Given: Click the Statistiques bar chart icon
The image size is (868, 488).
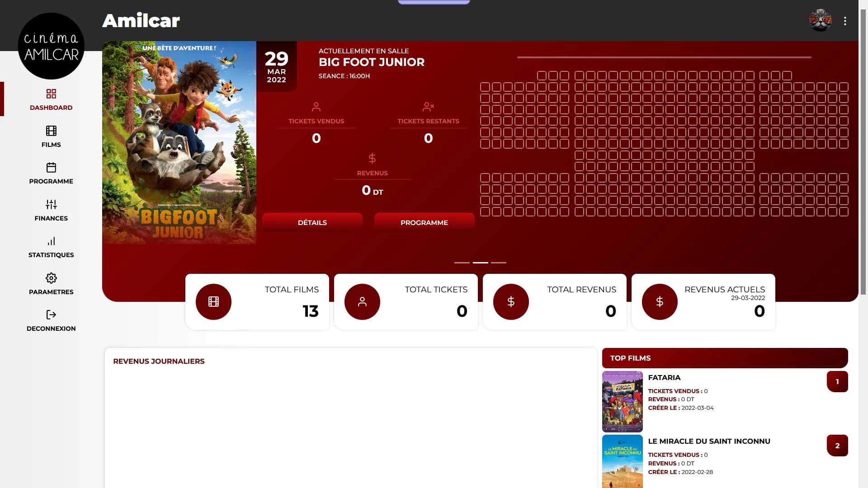Looking at the screenshot, I should tap(51, 241).
